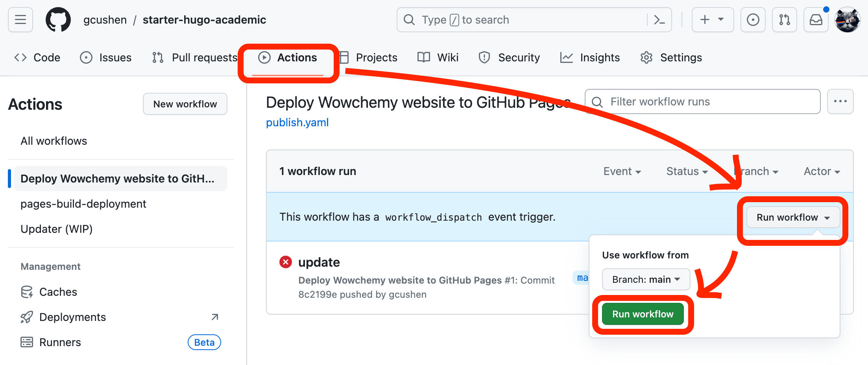The height and width of the screenshot is (365, 868).
Task: Click the Deploy Wowchemy website page heading
Action: (418, 102)
